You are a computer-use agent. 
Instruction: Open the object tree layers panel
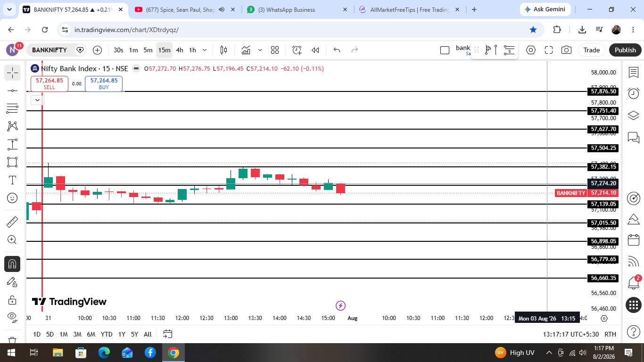pyautogui.click(x=634, y=115)
